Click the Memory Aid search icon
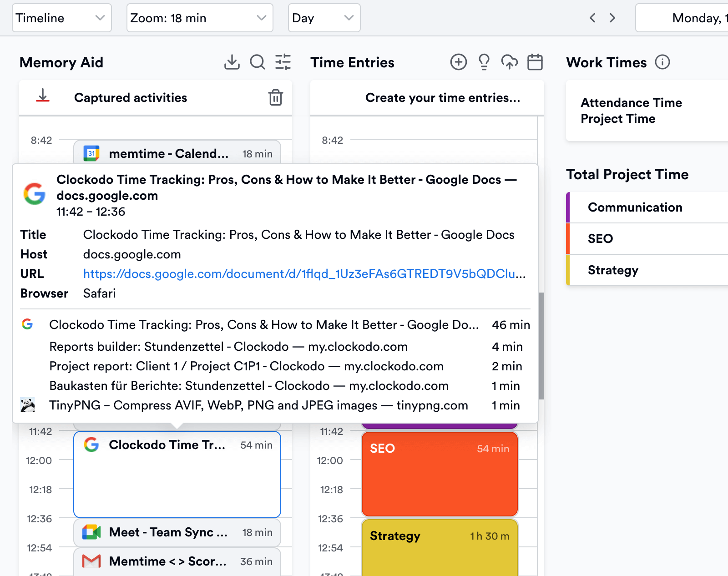 [x=258, y=62]
